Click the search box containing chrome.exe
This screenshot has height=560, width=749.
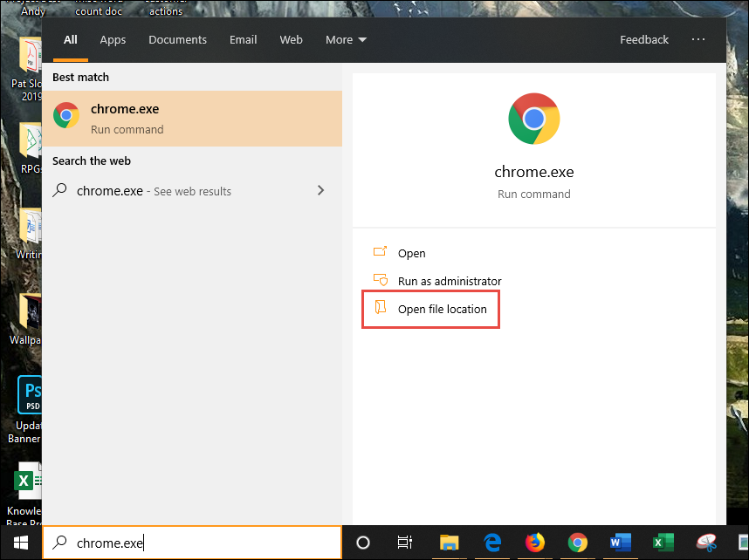192,543
